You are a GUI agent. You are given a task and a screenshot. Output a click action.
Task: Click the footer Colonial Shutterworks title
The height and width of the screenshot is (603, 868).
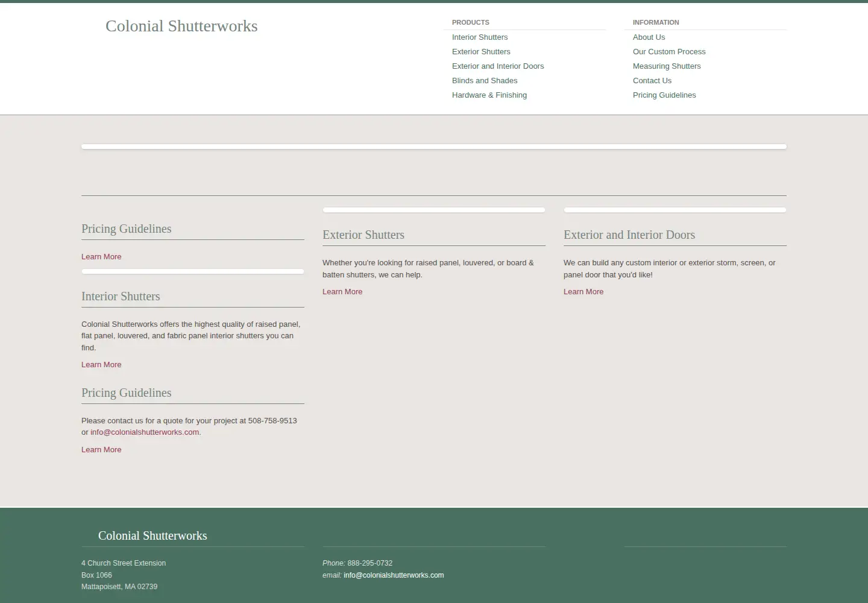click(x=153, y=535)
